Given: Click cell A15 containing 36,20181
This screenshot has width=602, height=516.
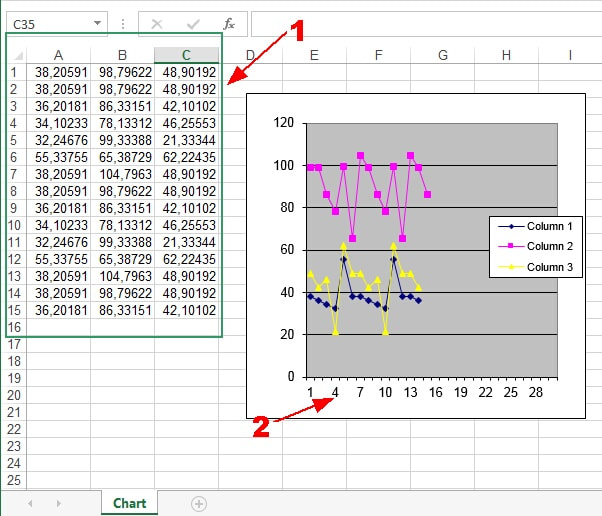Looking at the screenshot, I should (58, 310).
